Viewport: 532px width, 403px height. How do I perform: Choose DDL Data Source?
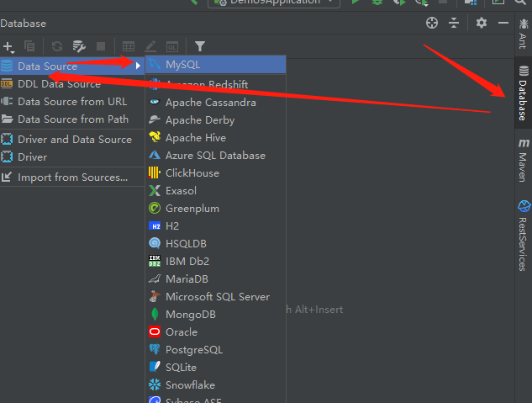[x=72, y=84]
